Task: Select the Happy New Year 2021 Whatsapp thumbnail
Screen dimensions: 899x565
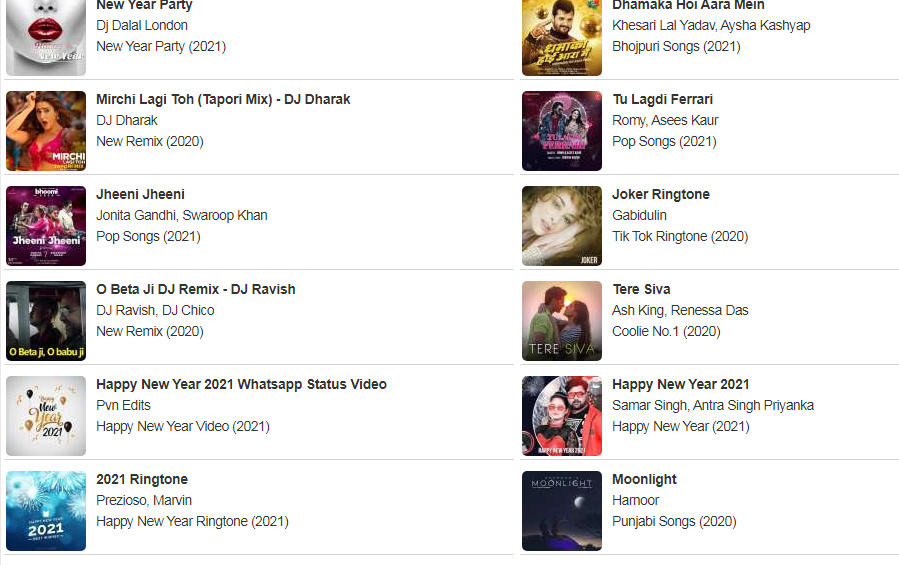Action: (46, 416)
